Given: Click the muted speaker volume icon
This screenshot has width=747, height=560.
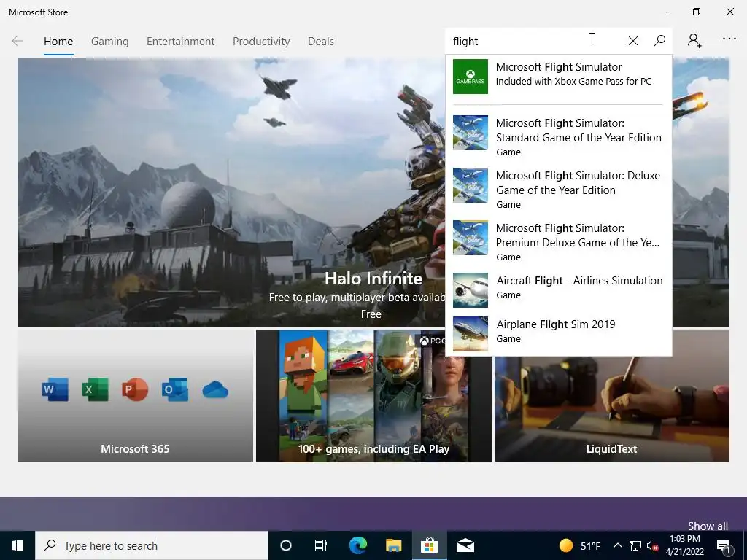Looking at the screenshot, I should 653,545.
